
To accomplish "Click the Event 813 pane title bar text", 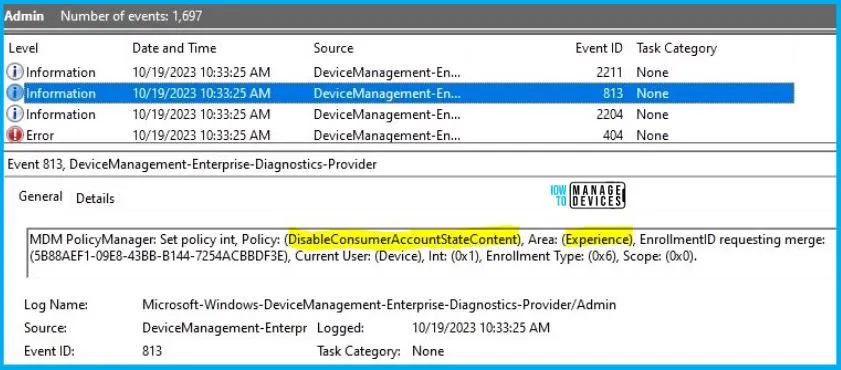I will [192, 165].
